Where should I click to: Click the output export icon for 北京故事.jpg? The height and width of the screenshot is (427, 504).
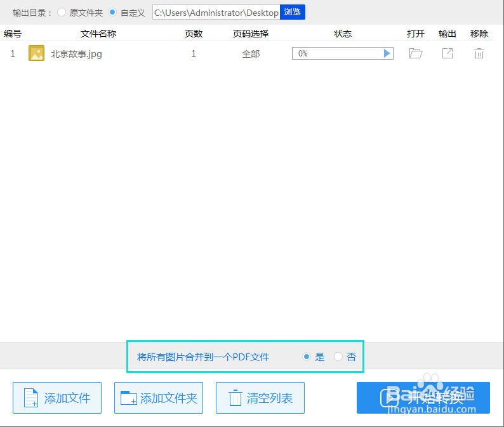(x=448, y=53)
